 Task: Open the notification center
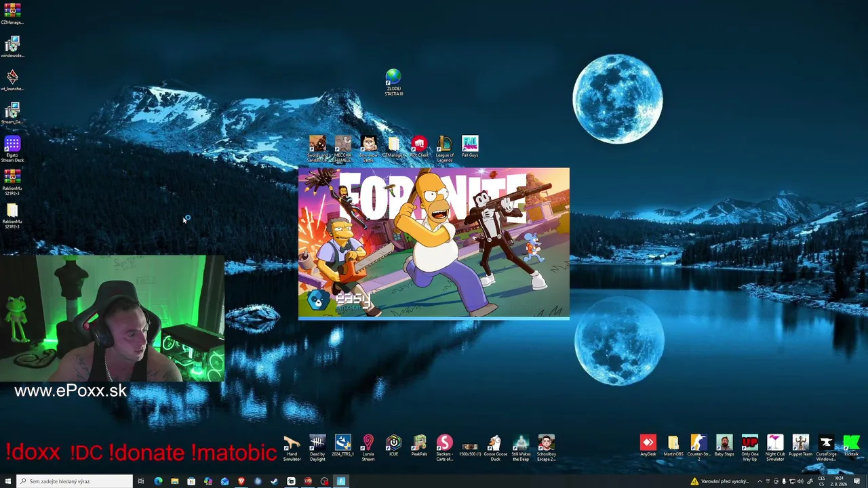click(858, 481)
